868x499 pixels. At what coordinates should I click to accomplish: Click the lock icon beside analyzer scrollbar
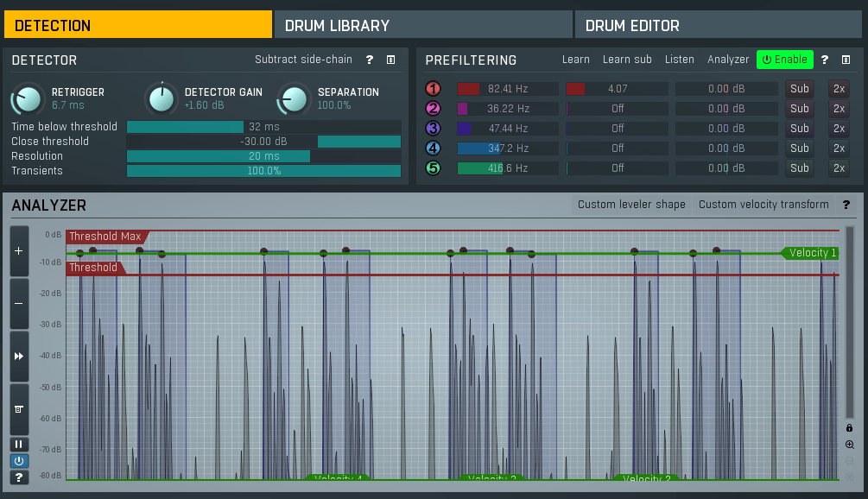click(849, 428)
